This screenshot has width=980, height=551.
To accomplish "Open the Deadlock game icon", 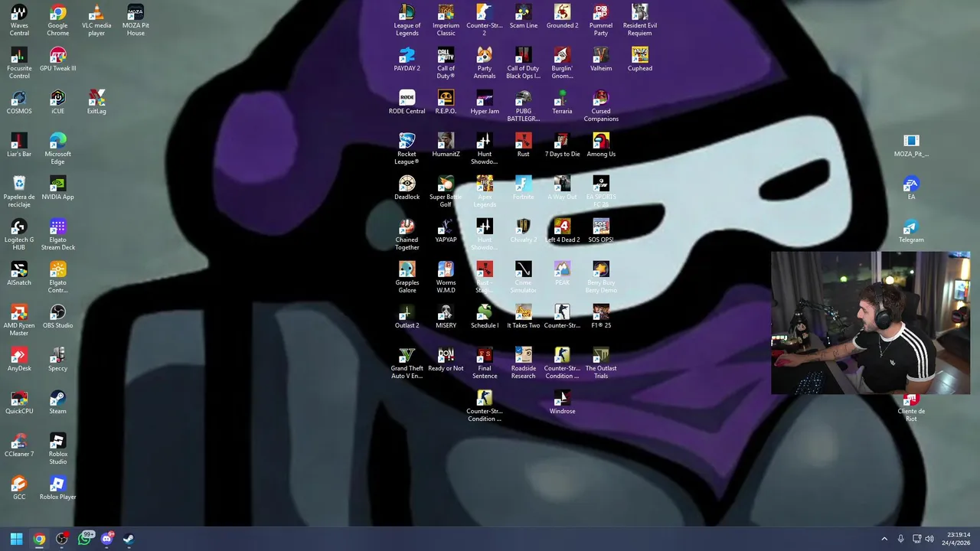I will point(407,188).
